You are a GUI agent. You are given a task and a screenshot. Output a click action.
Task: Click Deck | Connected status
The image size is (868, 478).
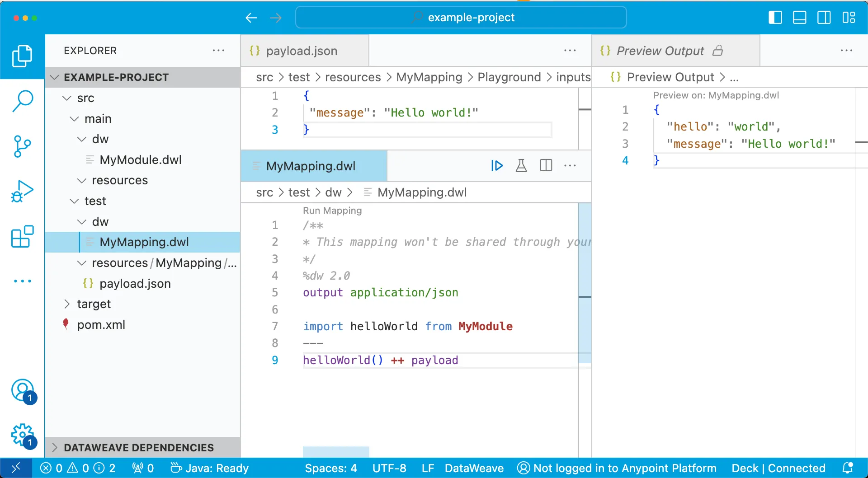(x=778, y=468)
